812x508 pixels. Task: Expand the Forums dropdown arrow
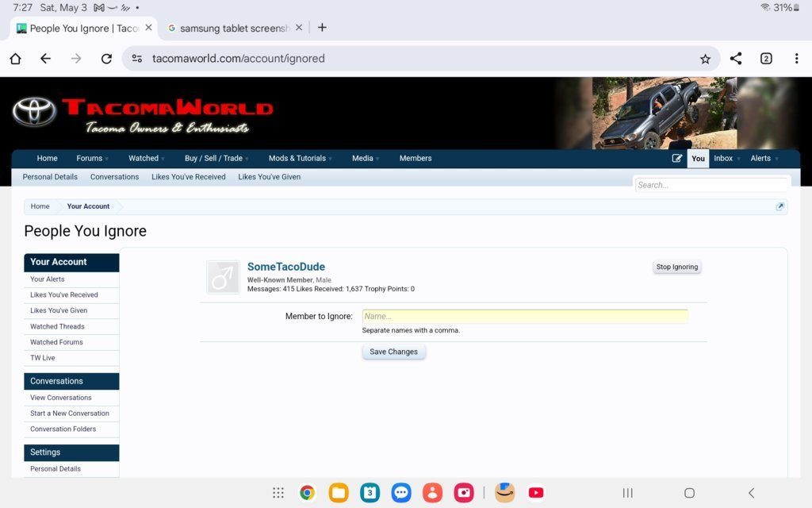(107, 159)
